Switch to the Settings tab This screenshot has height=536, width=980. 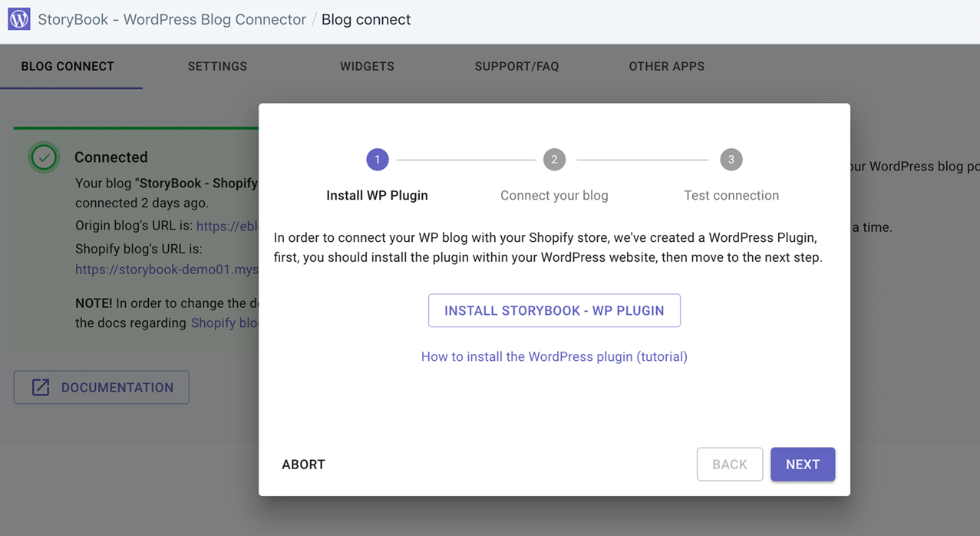217,67
